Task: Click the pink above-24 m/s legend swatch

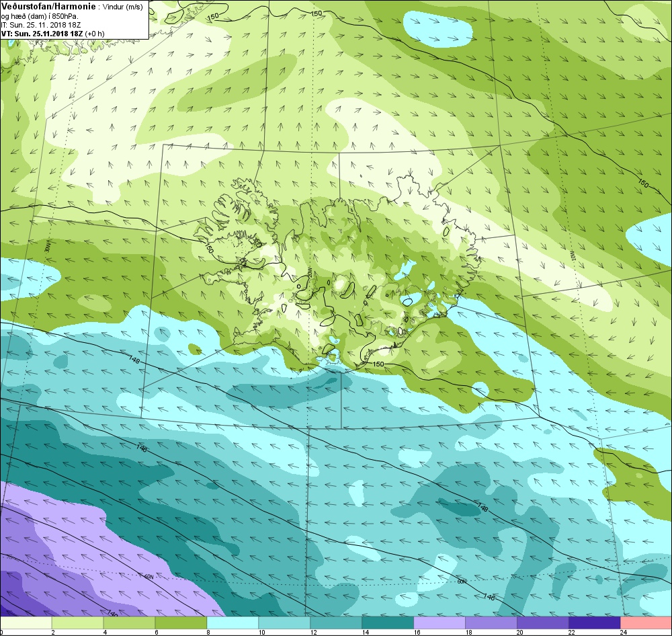Action: pyautogui.click(x=646, y=623)
